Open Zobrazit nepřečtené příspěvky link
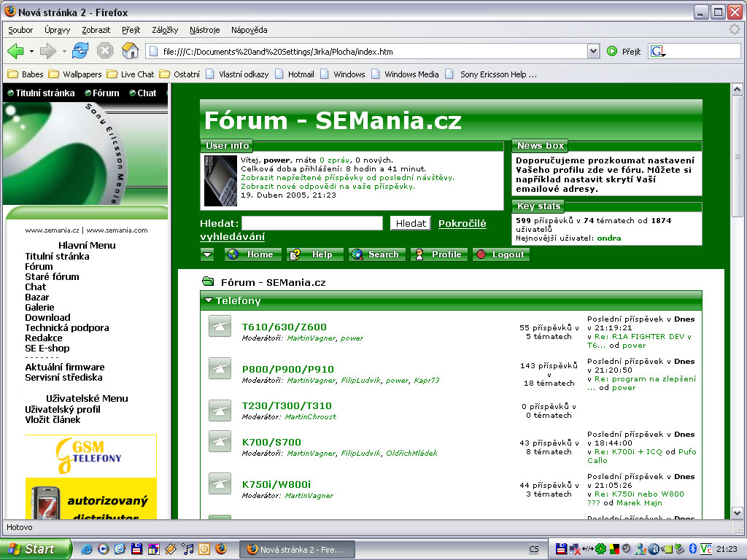This screenshot has width=747, height=560. pyautogui.click(x=347, y=178)
